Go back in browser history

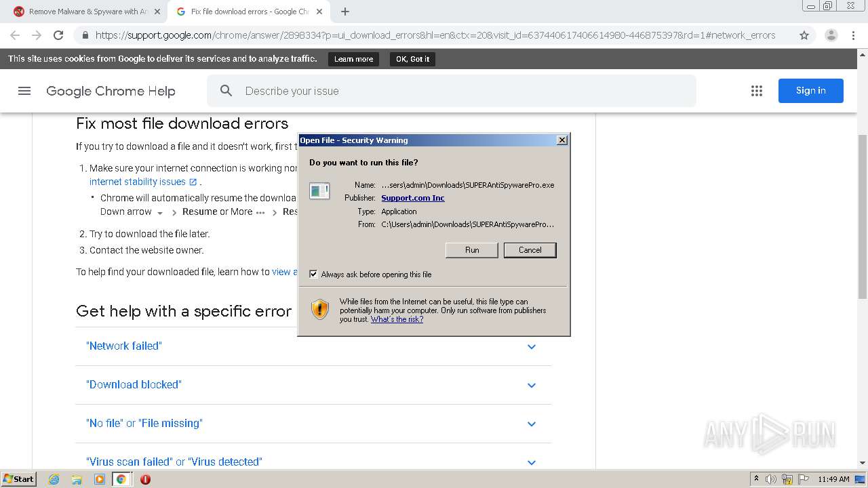[x=15, y=35]
